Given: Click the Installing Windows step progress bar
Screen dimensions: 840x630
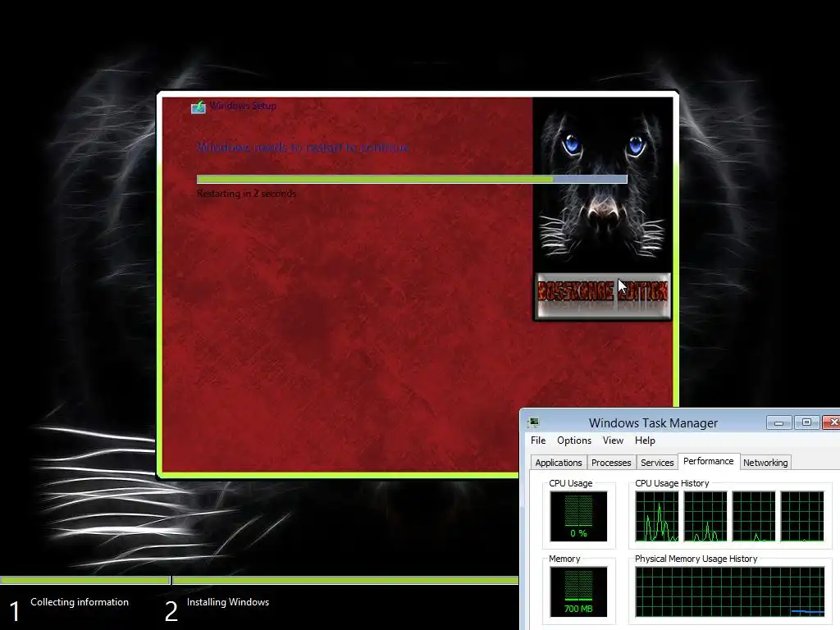Looking at the screenshot, I should click(x=345, y=580).
